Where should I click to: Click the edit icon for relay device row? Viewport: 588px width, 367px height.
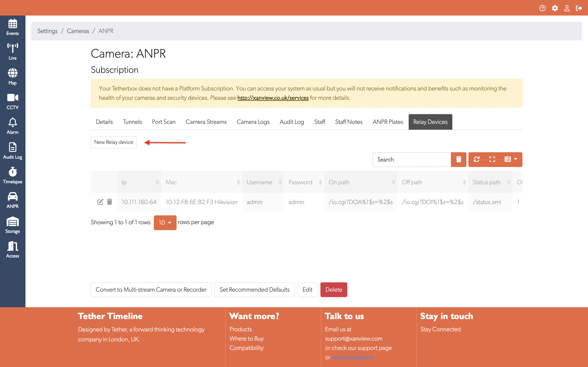click(100, 202)
